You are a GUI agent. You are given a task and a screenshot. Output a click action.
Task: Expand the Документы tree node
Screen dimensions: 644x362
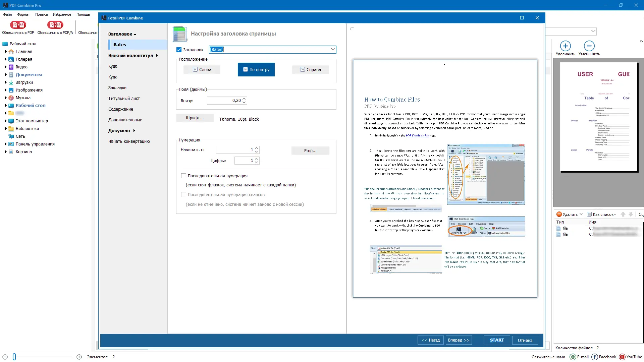[x=6, y=75]
